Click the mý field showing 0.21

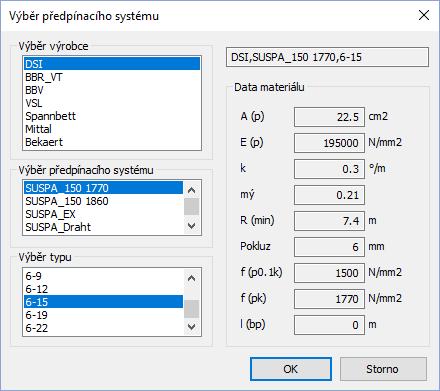(329, 195)
